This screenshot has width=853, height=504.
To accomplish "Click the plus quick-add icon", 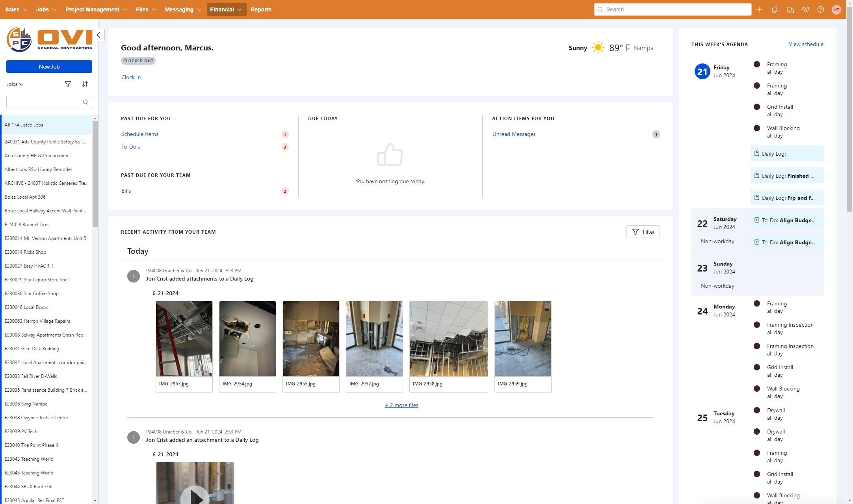I will tap(759, 9).
